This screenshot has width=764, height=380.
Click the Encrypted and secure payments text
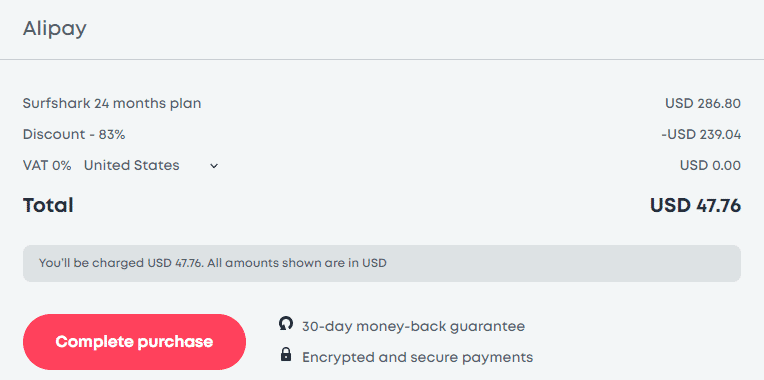(x=418, y=357)
